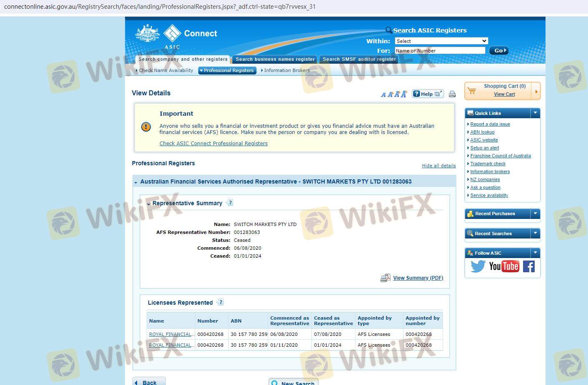
Task: Click the ASIC Connect logo
Action: point(177,37)
